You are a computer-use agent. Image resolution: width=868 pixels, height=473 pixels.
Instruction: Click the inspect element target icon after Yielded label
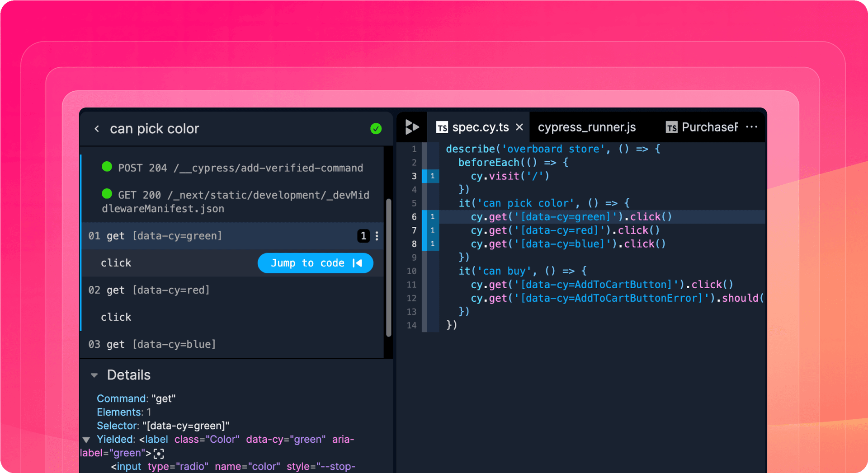(x=159, y=454)
